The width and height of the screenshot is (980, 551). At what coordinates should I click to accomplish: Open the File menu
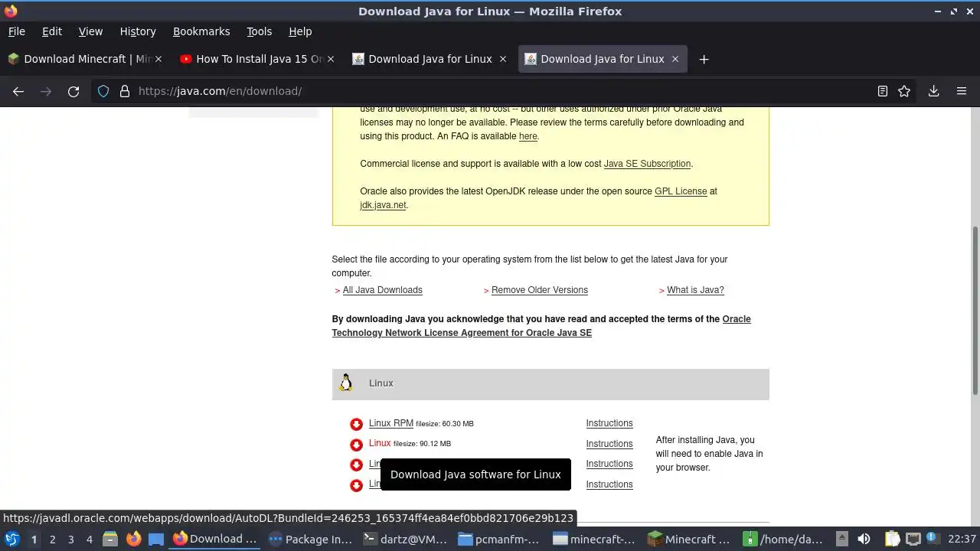(x=16, y=31)
